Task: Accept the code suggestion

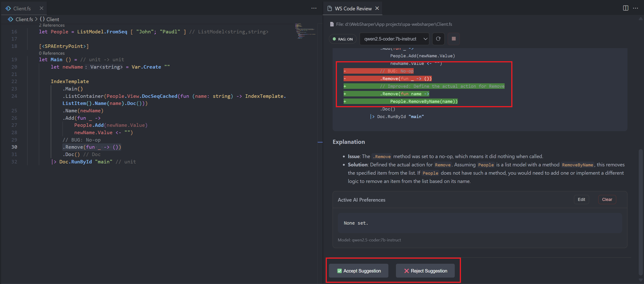Action: pos(359,271)
